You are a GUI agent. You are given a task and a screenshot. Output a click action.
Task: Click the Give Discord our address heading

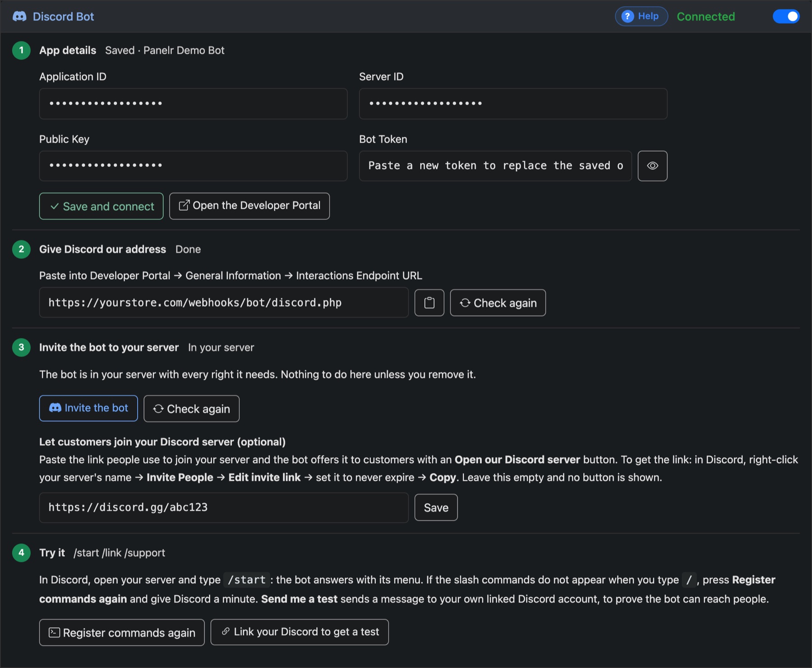[x=102, y=249]
